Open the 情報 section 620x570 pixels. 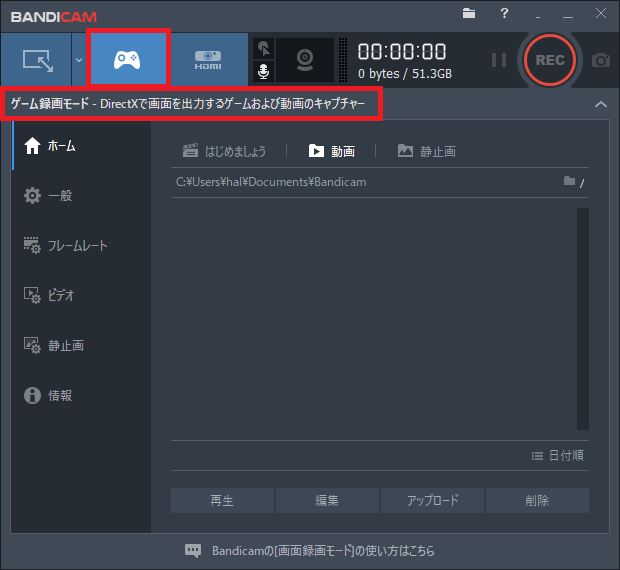click(81, 395)
